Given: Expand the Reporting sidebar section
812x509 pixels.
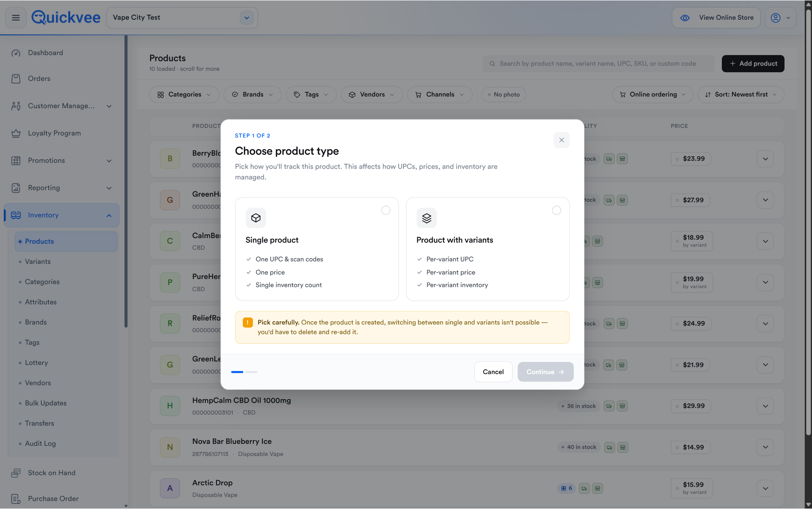Looking at the screenshot, I should pos(109,188).
